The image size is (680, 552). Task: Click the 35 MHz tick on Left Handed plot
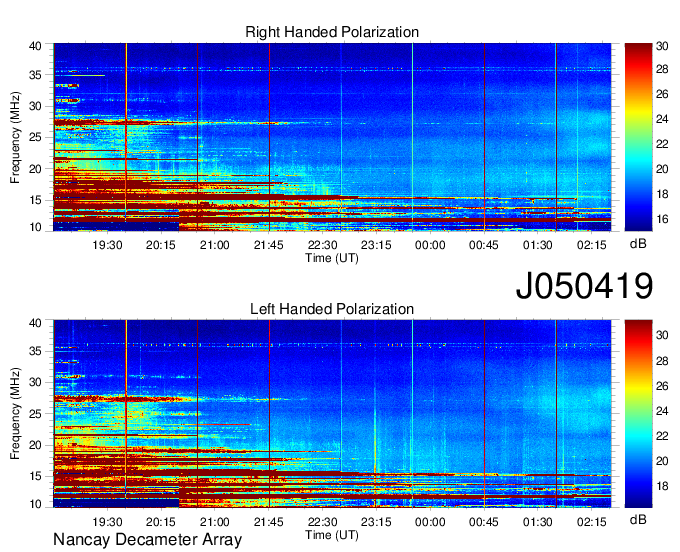35,352
